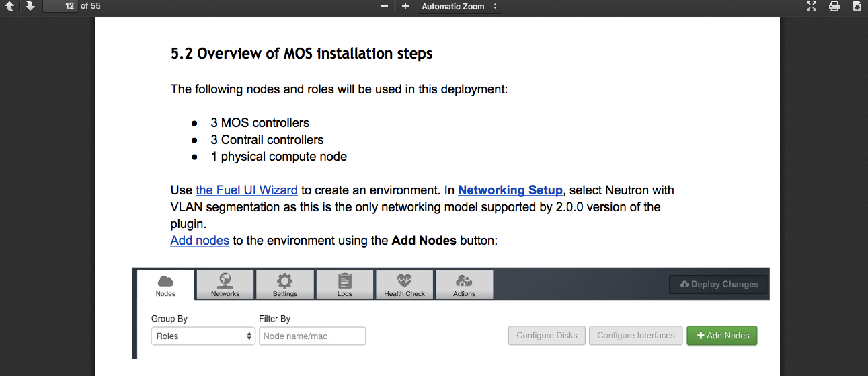Open the Group By Roles dropdown
The width and height of the screenshot is (868, 376).
point(203,336)
